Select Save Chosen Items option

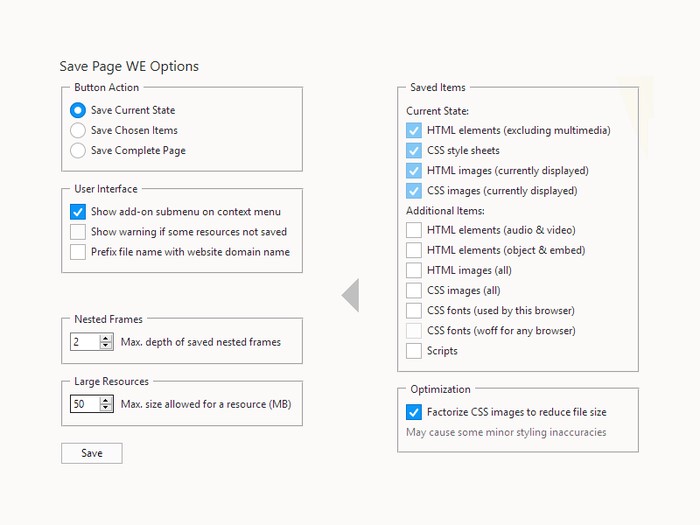78,130
